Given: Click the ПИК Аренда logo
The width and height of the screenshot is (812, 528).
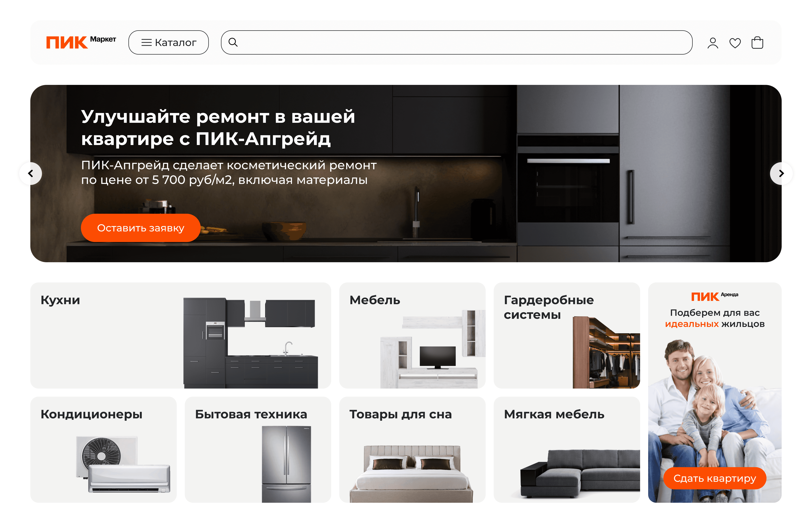Looking at the screenshot, I should [x=714, y=296].
